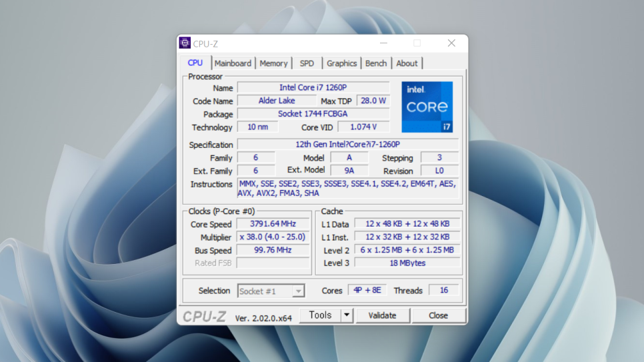
Task: Open the About tab
Action: pyautogui.click(x=407, y=63)
